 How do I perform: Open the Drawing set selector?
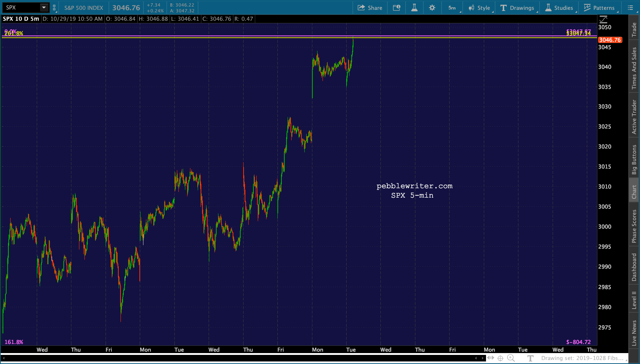click(x=582, y=358)
